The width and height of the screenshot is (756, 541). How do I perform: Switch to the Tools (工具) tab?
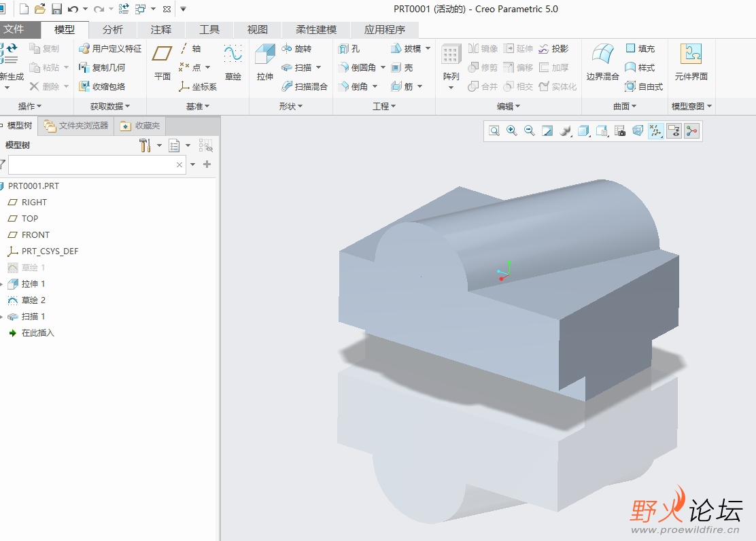tap(209, 29)
